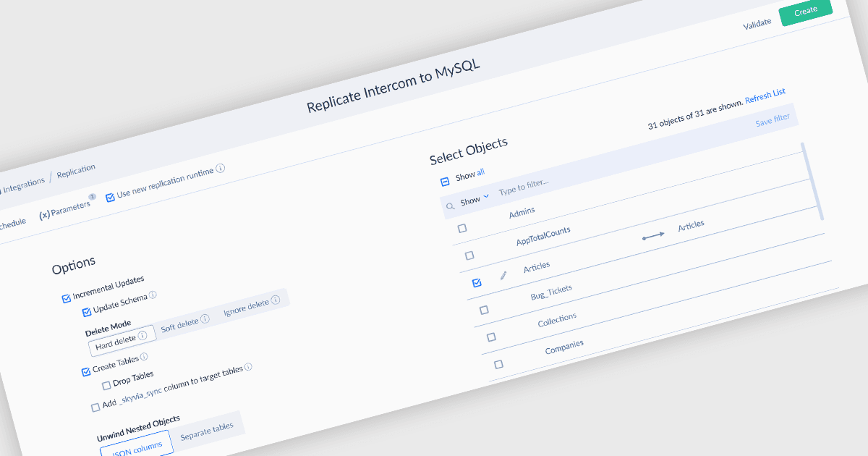Click the Articles target table name

click(691, 227)
